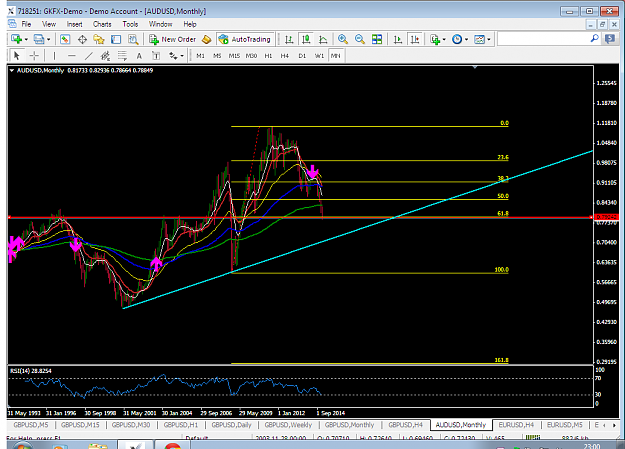Open the New Chart icon
Screen dimensions: 625x449
coord(16,39)
